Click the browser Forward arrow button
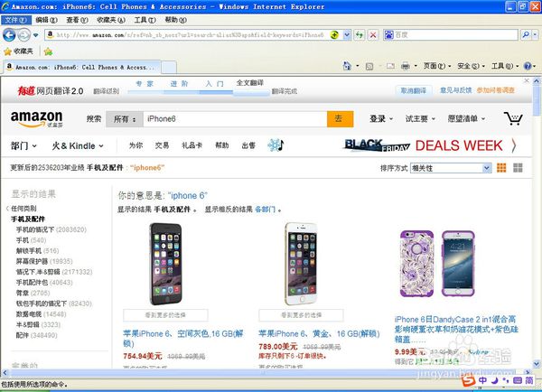Viewport: 542px width, 392px height. click(23, 35)
